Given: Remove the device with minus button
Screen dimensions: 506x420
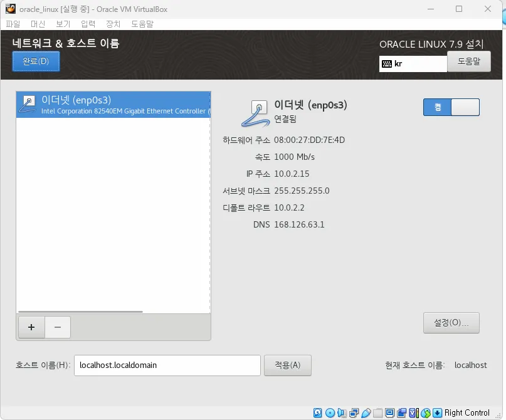Looking at the screenshot, I should pyautogui.click(x=58, y=327).
